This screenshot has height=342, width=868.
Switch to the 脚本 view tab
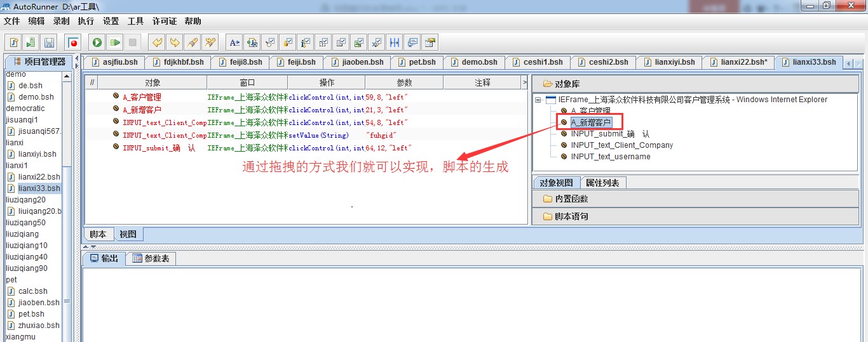coord(98,234)
